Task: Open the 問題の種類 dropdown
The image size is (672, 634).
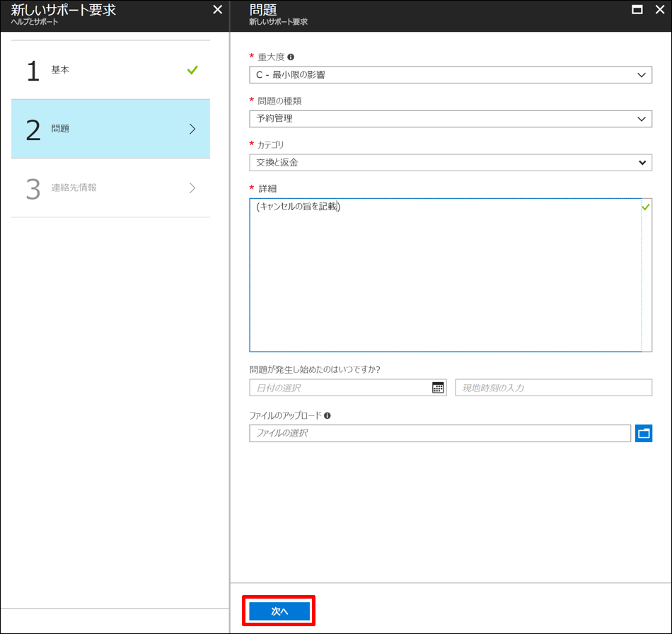Action: (449, 119)
